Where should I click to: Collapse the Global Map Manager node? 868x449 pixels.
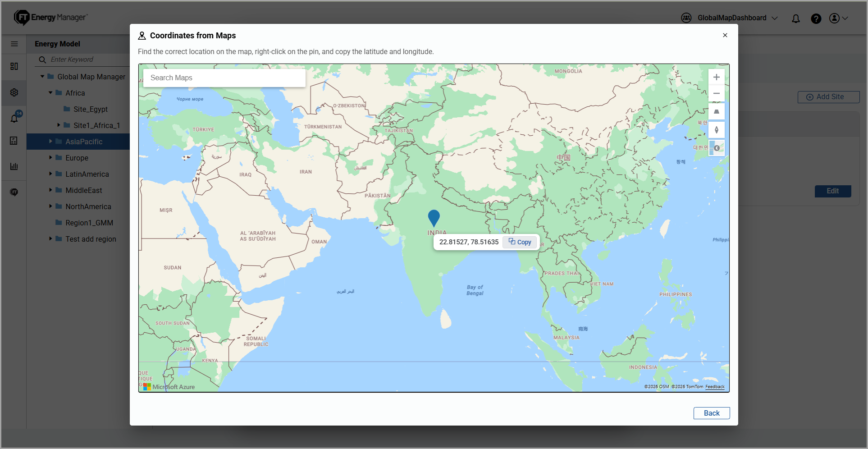tap(42, 77)
